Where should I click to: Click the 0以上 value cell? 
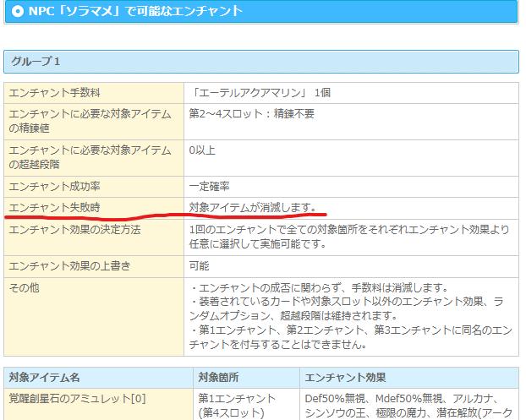(203, 150)
